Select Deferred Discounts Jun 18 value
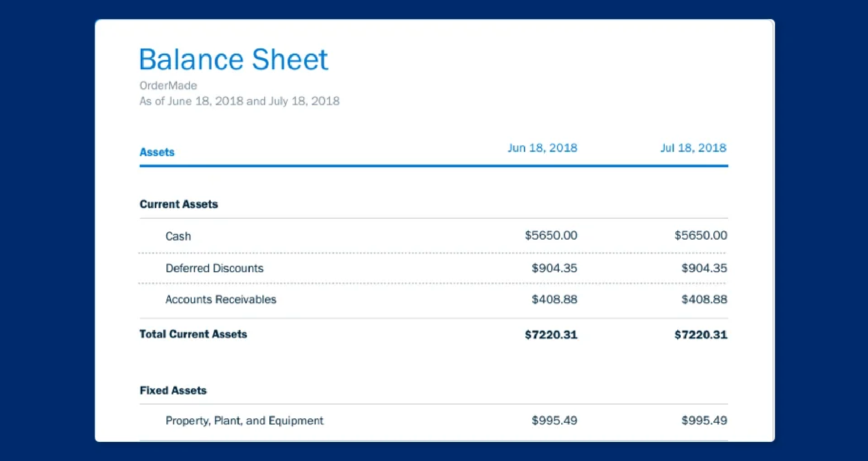The image size is (868, 461). pos(554,268)
